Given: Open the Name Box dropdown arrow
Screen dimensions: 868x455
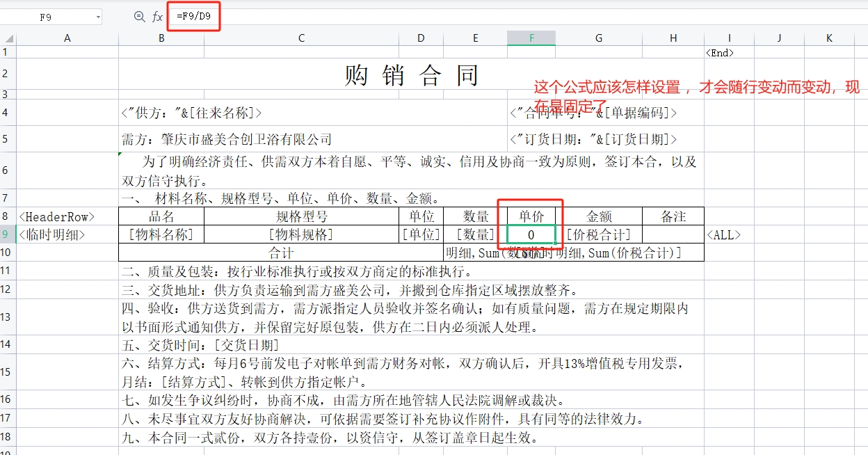Looking at the screenshot, I should pos(98,17).
